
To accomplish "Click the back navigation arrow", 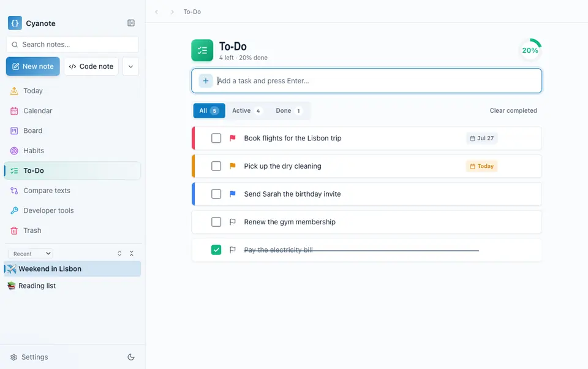I will click(x=156, y=12).
